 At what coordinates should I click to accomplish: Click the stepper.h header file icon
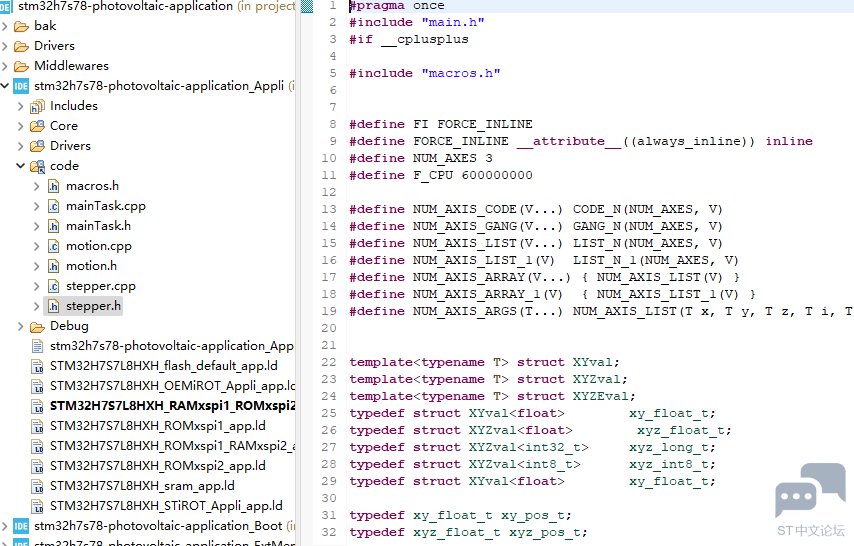click(53, 306)
